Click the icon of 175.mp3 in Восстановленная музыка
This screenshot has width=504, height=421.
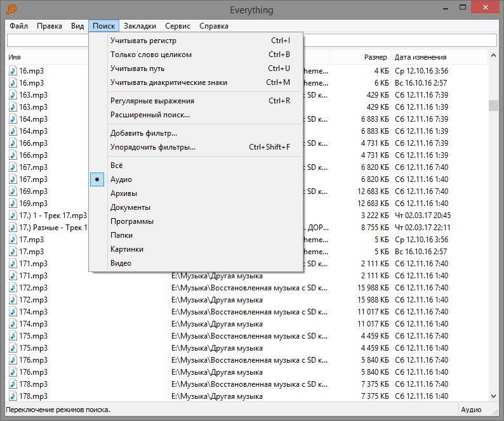(13, 335)
